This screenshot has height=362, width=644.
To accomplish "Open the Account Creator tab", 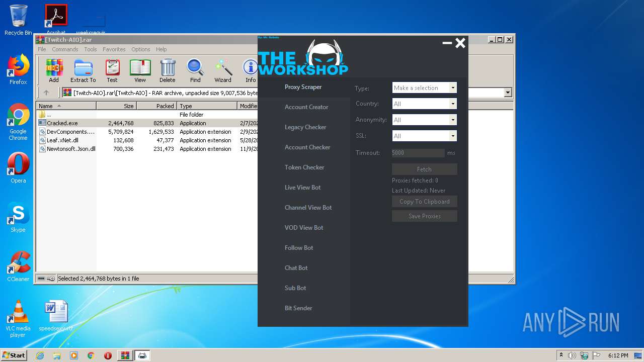I will [306, 107].
